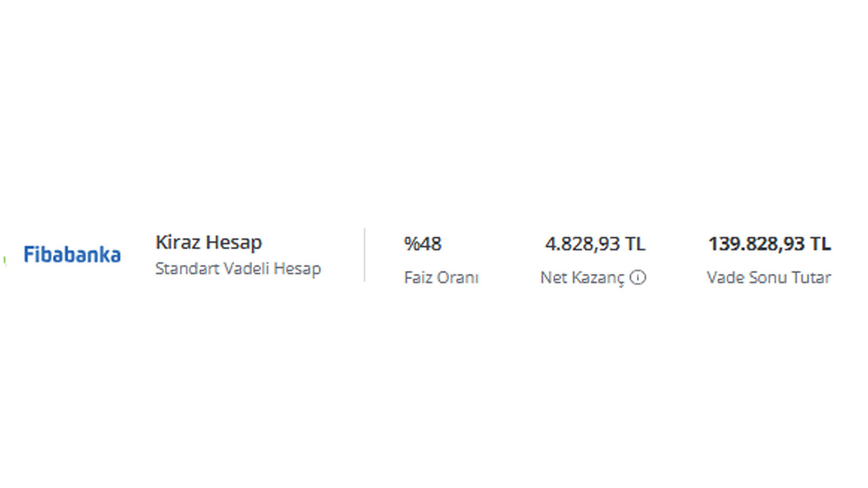The image size is (868, 488).
Task: Click the word Tutar in Vade Sonu Tutar
Action: (811, 277)
